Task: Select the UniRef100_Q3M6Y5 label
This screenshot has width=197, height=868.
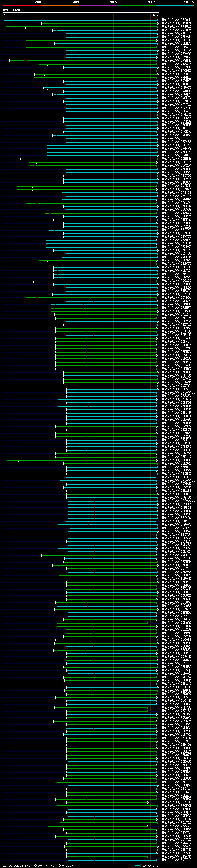Action: tap(177, 118)
